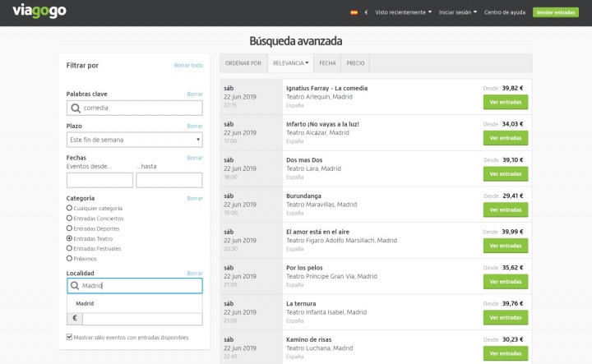Open the Centro de ayuda link

[505, 12]
